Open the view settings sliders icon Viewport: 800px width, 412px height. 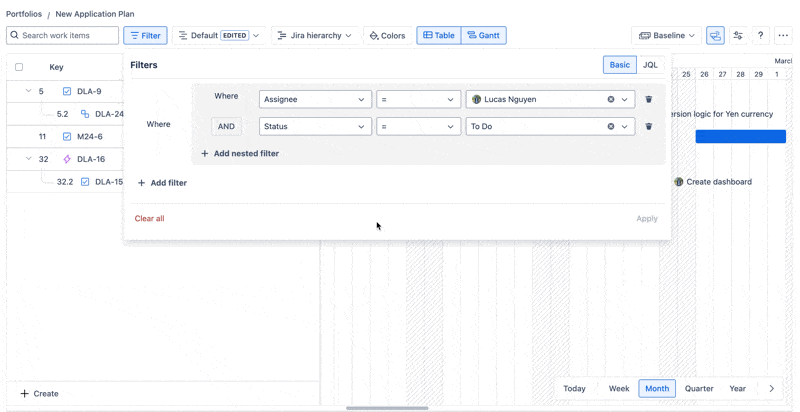pos(738,36)
